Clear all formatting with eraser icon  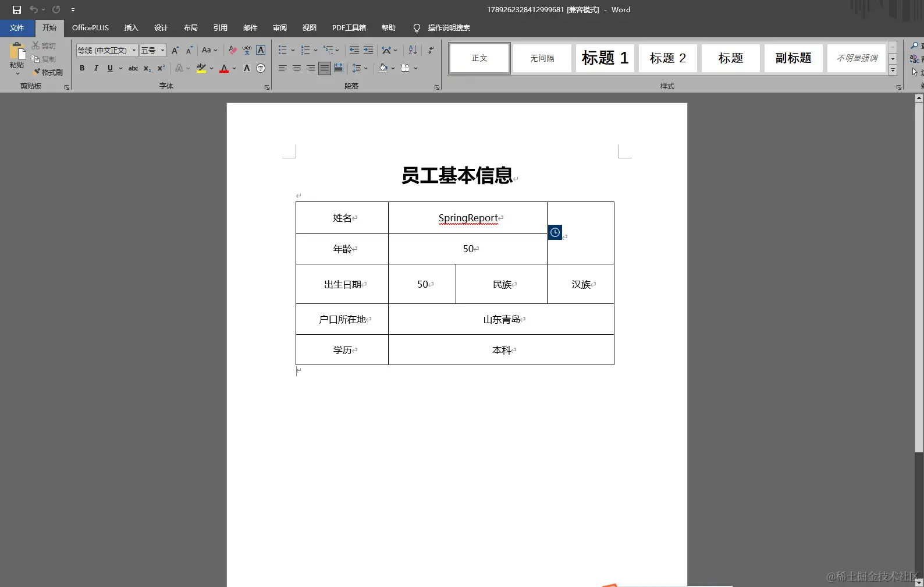click(233, 50)
